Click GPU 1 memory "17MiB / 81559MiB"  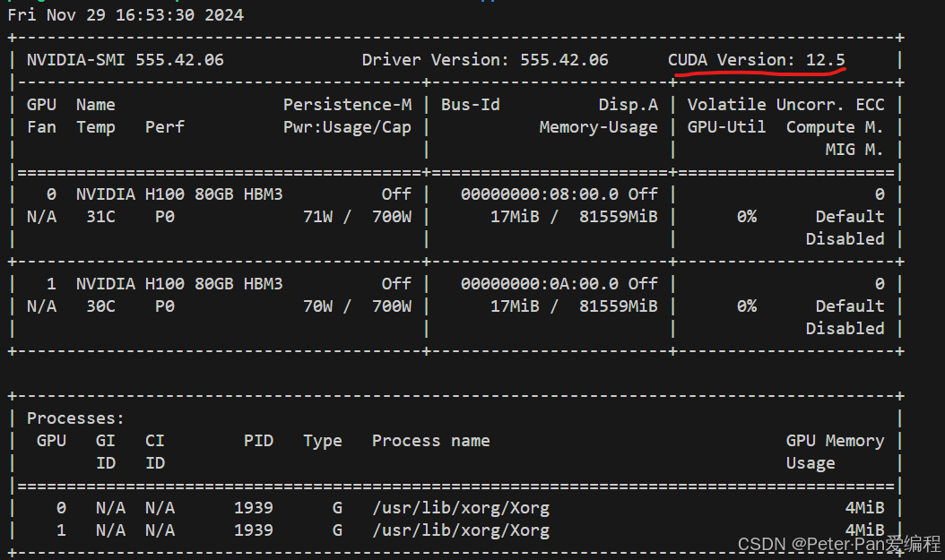(574, 306)
